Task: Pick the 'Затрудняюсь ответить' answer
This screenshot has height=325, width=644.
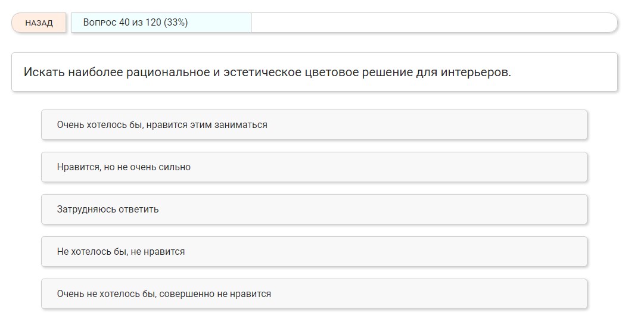Action: [314, 210]
